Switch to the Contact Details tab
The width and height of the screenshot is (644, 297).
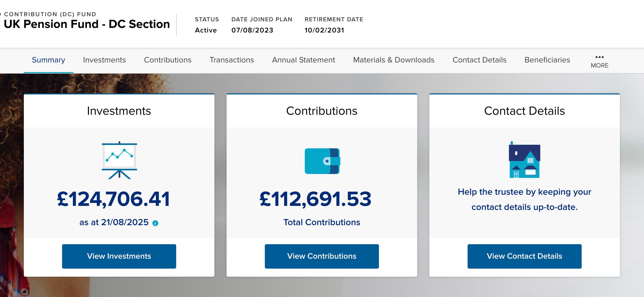pos(479,60)
